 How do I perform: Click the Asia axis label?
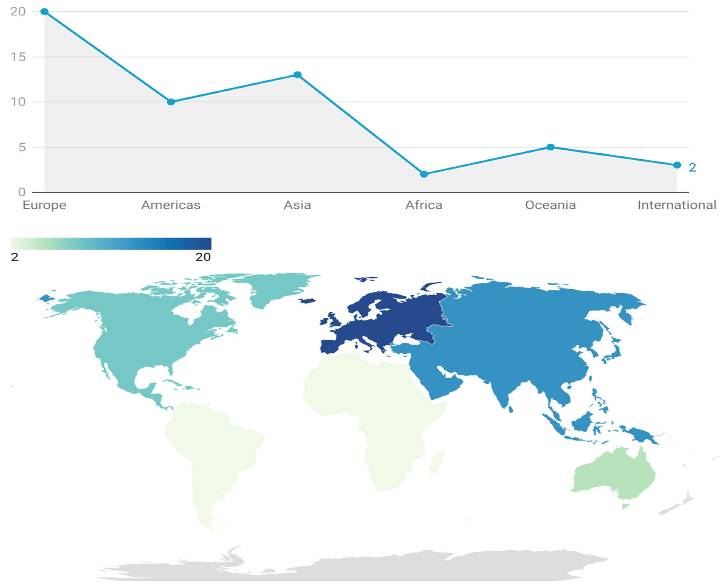[x=297, y=205]
